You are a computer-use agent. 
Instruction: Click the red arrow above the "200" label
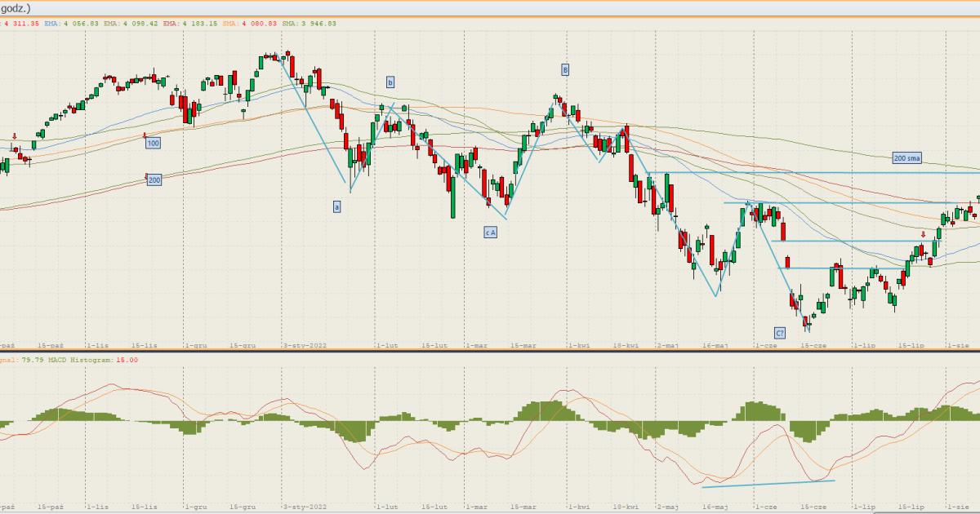[x=147, y=175]
